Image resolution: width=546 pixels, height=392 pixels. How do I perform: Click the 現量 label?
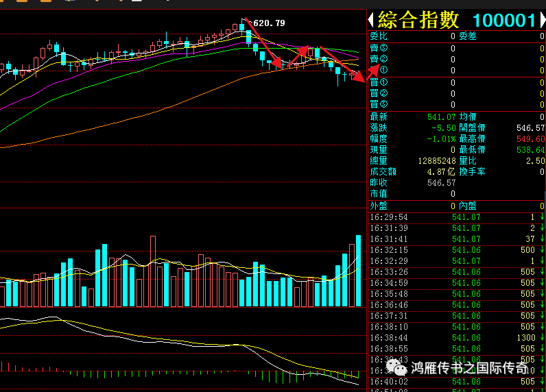point(379,150)
